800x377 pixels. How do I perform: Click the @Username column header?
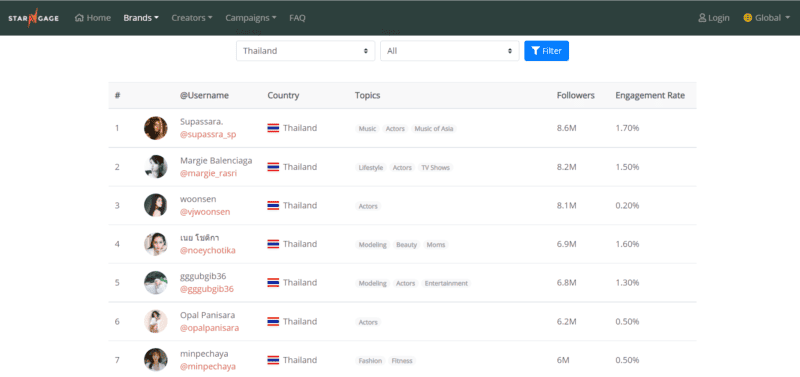204,95
